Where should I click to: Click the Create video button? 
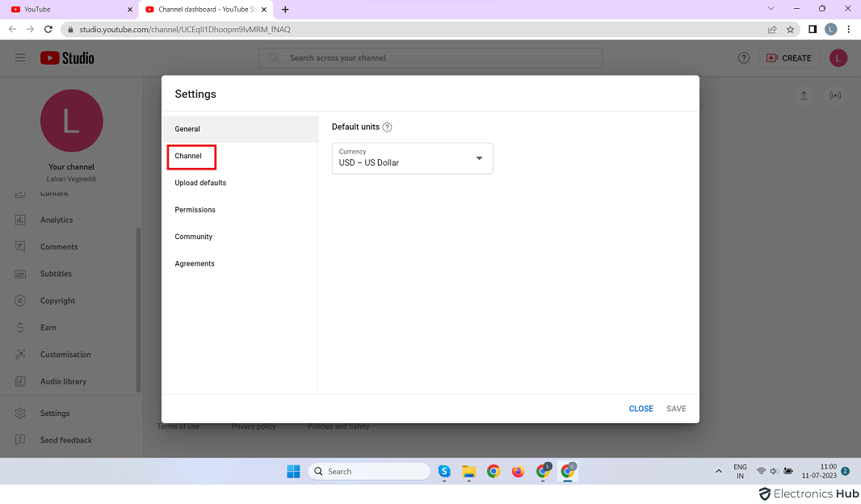pyautogui.click(x=789, y=58)
